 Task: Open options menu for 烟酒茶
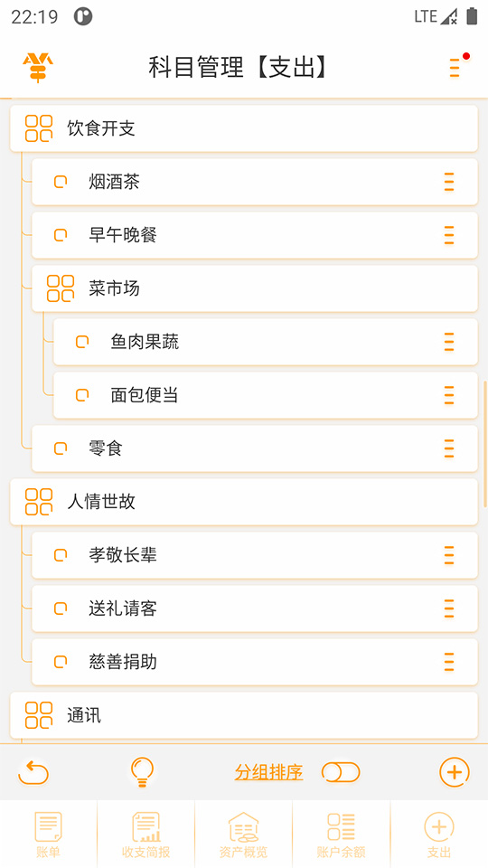(x=449, y=182)
